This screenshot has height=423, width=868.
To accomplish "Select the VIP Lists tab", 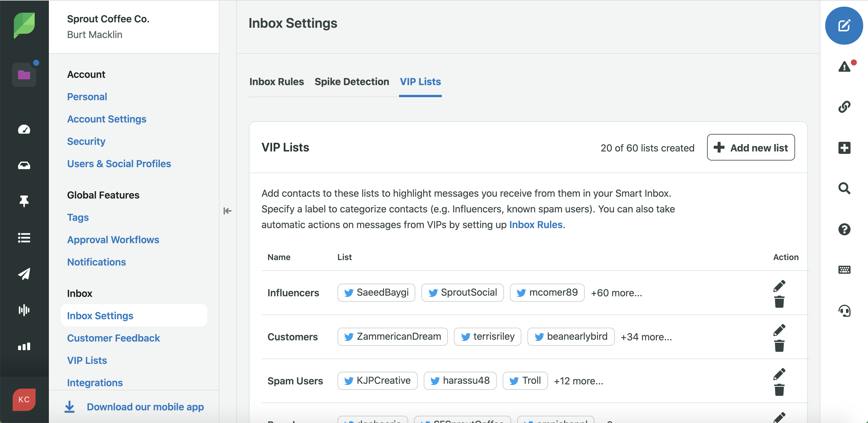I will tap(420, 82).
